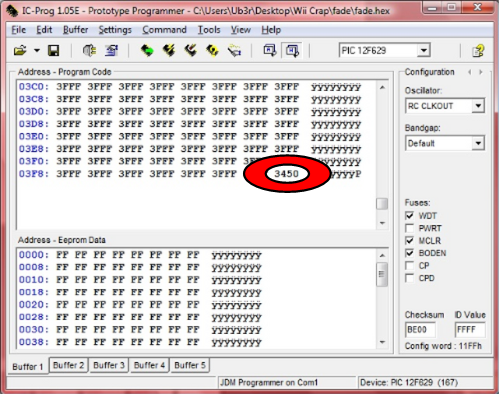Open the Command menu
The width and height of the screenshot is (500, 394).
164,30
